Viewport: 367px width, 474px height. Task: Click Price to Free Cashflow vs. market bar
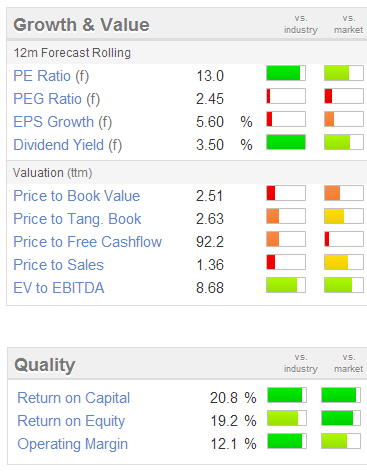344,239
